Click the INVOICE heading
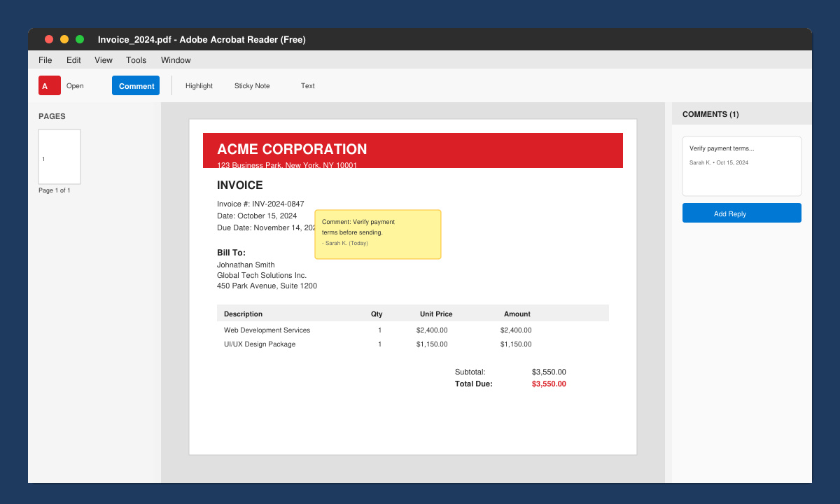Screen dimensions: 840x504 click(x=240, y=185)
